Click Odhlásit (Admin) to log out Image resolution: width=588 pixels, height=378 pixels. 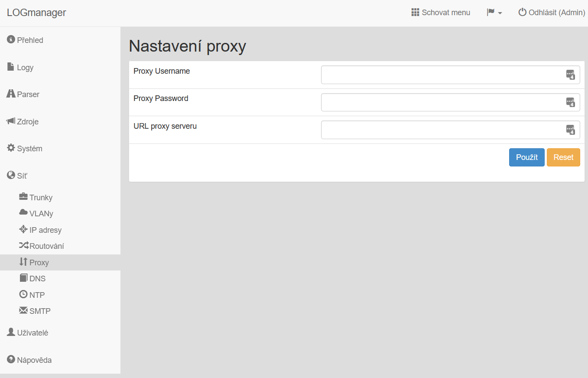(x=552, y=13)
